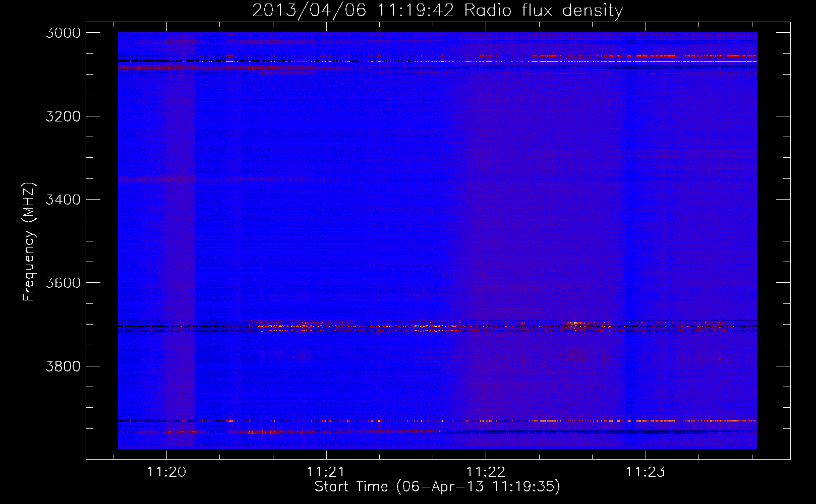Click the plot title '2013/04/06 11:19:42 Radio flux density'
Viewport: 816px width, 504px height.
(437, 11)
